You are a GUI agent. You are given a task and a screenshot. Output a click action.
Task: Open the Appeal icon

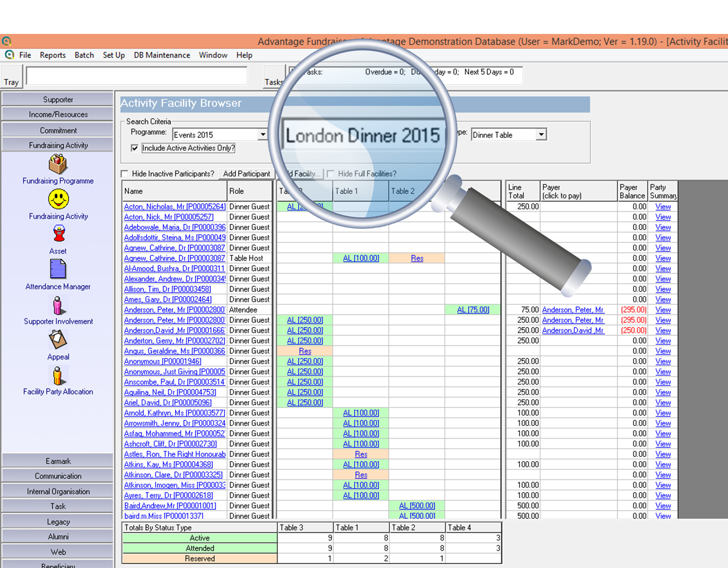coord(58,340)
